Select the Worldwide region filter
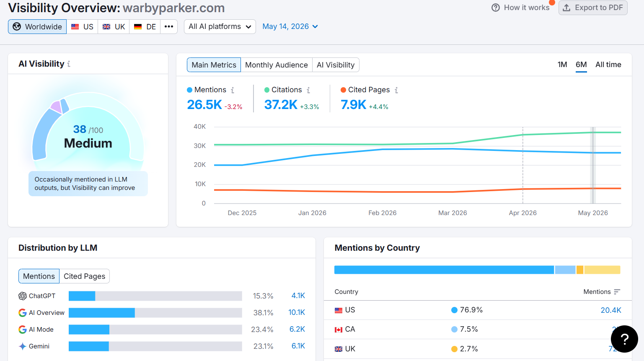The width and height of the screenshot is (644, 361). coord(37,26)
